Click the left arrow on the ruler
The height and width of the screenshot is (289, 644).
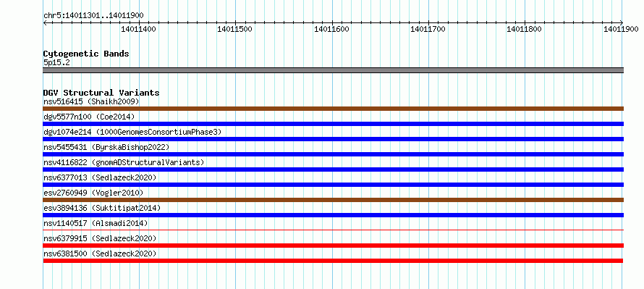pyautogui.click(x=45, y=23)
